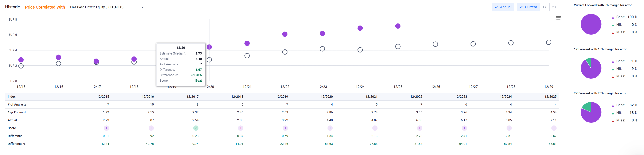Select the Historic tab
Image resolution: width=644 pixels, height=155 pixels.
[x=12, y=7]
